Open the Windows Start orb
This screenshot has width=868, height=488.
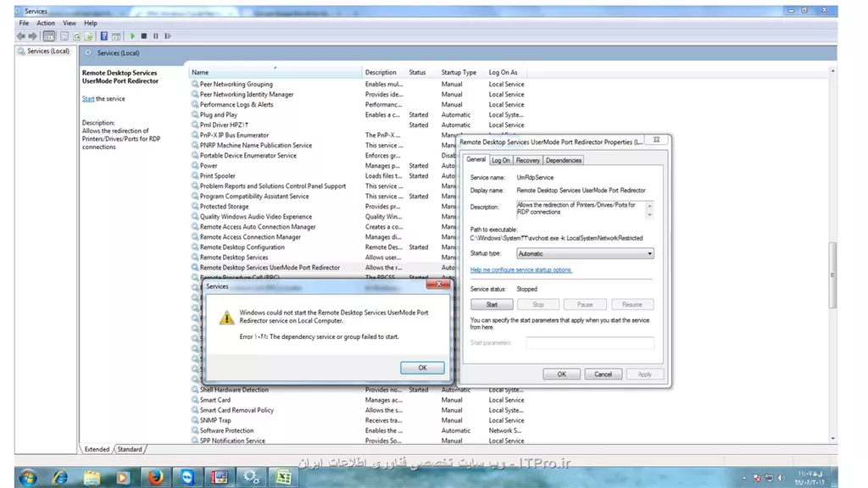click(28, 477)
